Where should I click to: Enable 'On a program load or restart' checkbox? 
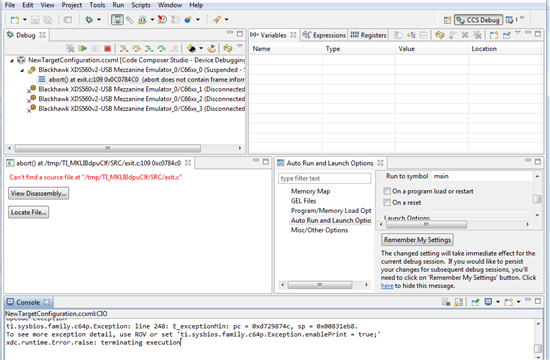pyautogui.click(x=387, y=191)
